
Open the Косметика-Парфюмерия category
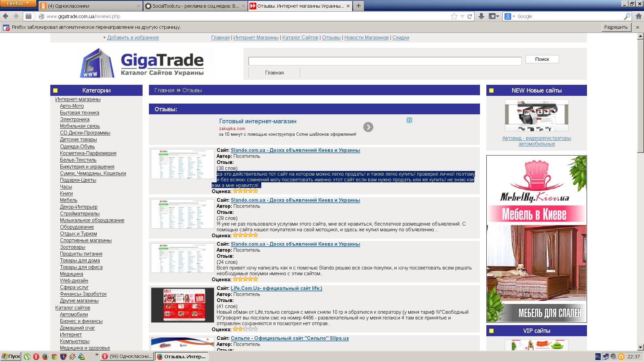point(88,153)
